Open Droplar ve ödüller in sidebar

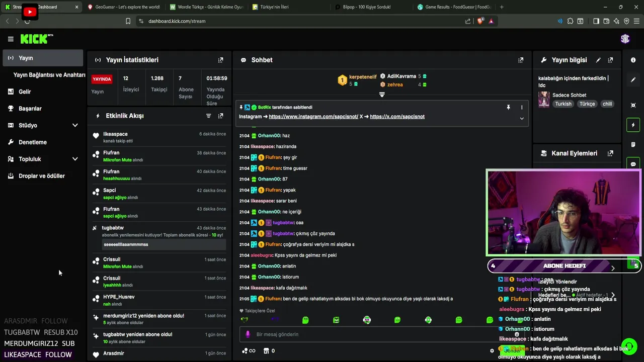pos(43,176)
